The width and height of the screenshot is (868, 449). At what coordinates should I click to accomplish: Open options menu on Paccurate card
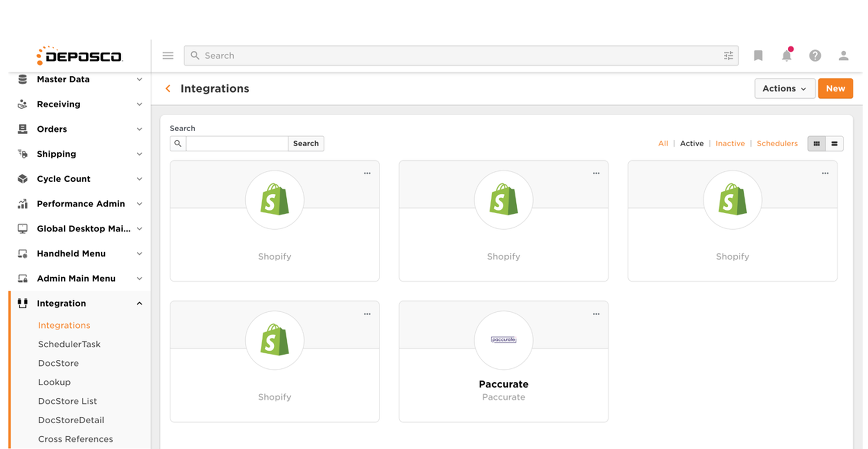[596, 314]
